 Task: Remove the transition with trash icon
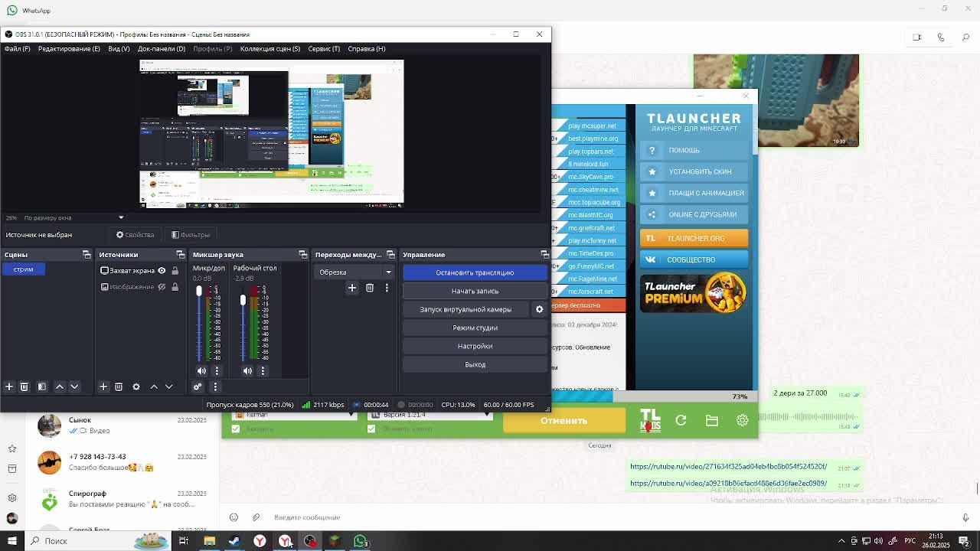pyautogui.click(x=370, y=288)
